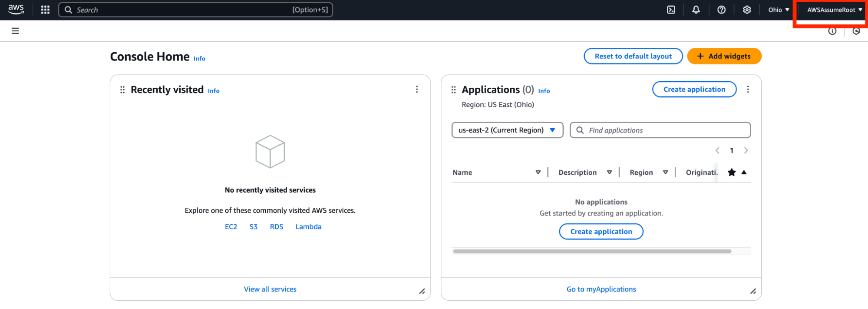Click the Add widgets button

(724, 56)
